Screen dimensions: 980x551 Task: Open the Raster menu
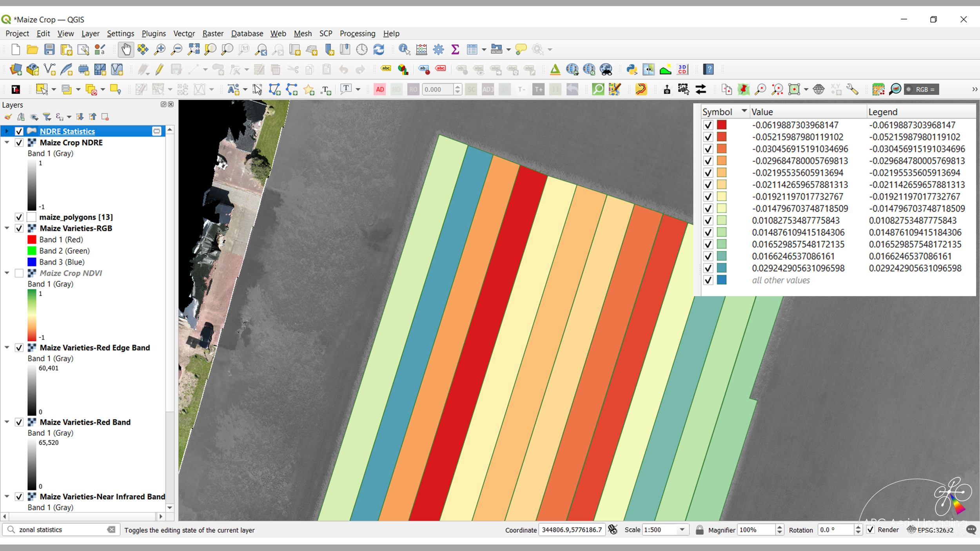coord(213,33)
